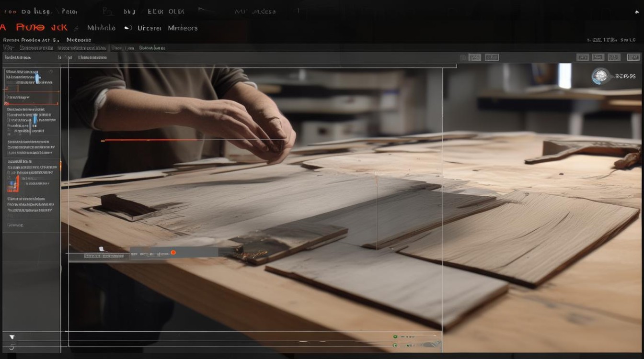Open the "ELOC" item in the top menu
This screenshot has height=359, width=644.
(156, 11)
